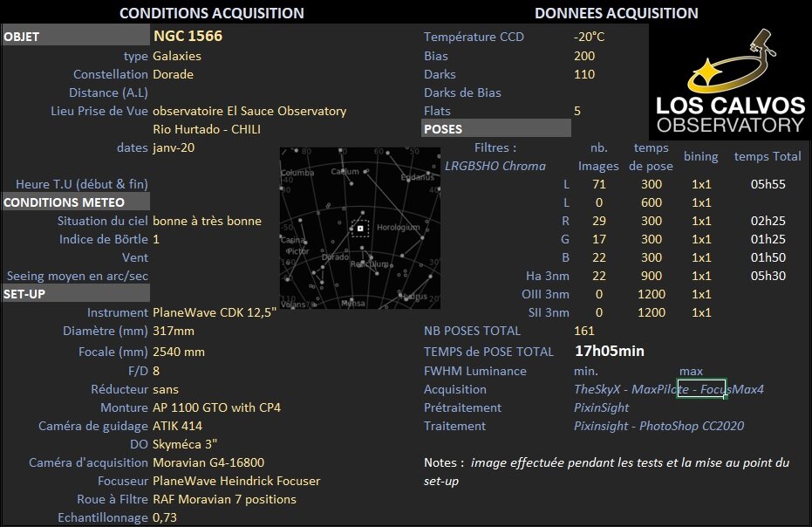This screenshot has height=527, width=812.
Task: Select the Réducteur 'sans' cell
Action: point(166,389)
